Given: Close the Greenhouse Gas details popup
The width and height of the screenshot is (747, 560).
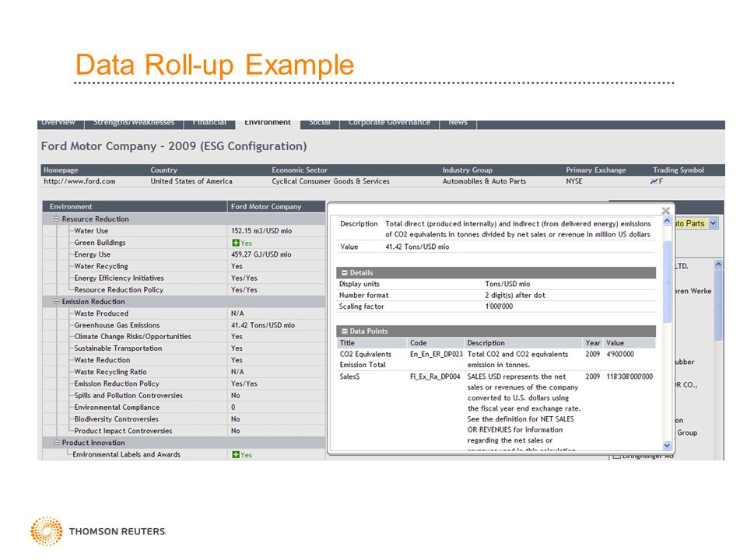Looking at the screenshot, I should pos(665,211).
